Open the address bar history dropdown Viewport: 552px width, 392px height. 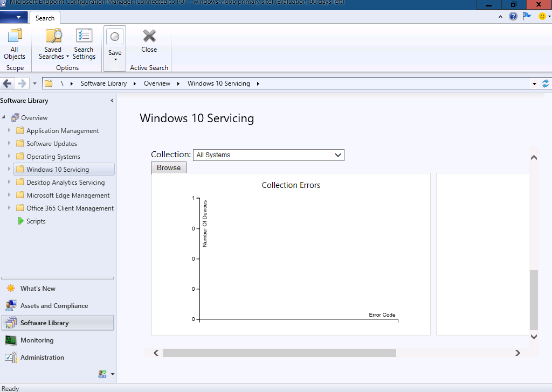[534, 83]
